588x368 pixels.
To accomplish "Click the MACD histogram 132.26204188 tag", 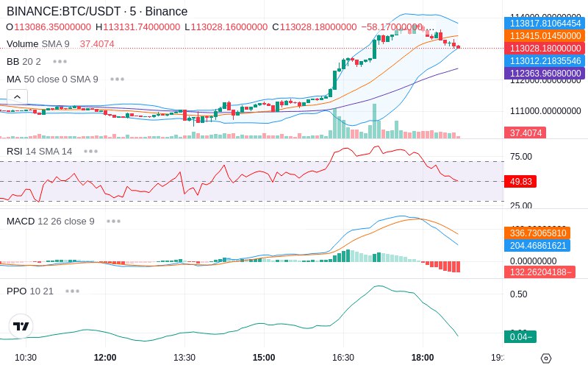I will pyautogui.click(x=539, y=272).
